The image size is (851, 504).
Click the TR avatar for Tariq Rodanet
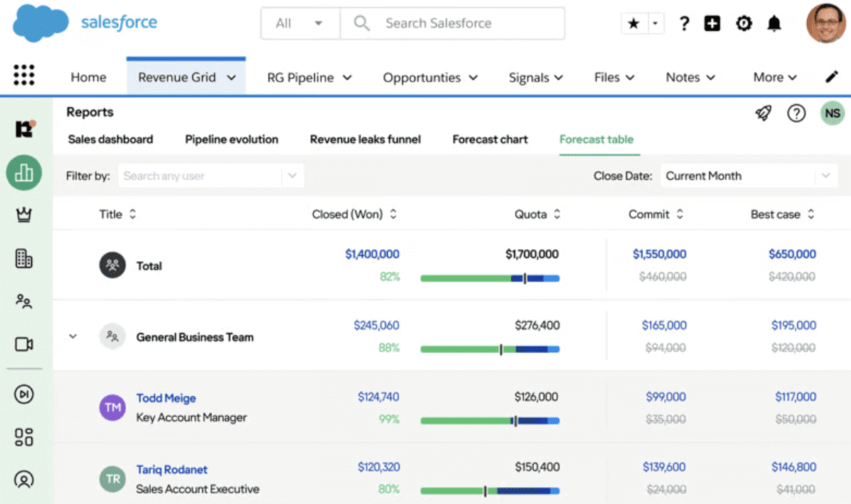click(112, 479)
